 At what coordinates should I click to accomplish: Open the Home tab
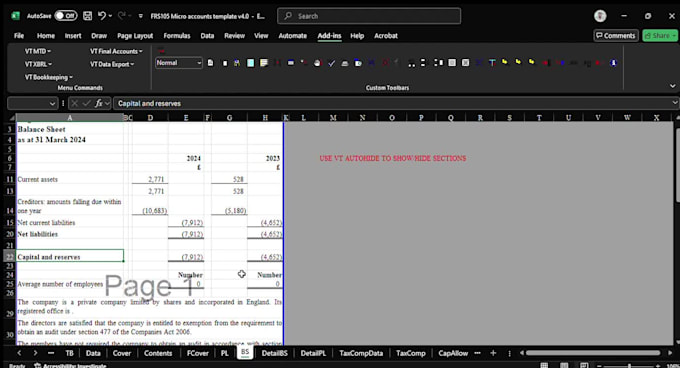[46, 36]
